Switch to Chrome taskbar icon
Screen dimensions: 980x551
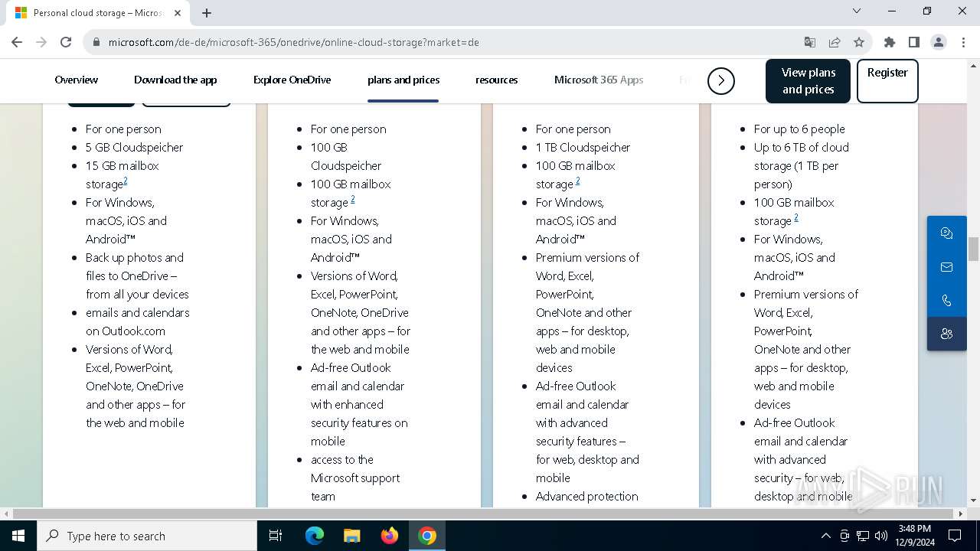(427, 536)
